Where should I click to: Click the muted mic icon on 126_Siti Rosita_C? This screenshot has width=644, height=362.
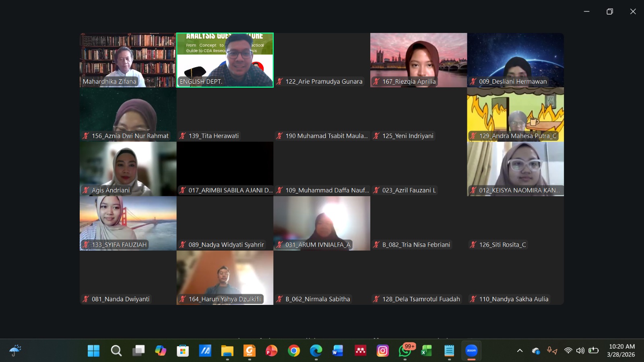[473, 245]
